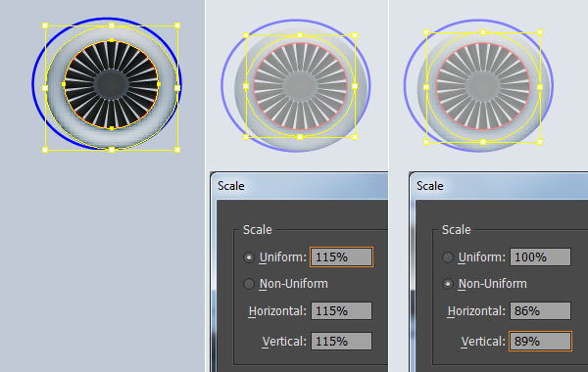The height and width of the screenshot is (372, 588).
Task: Click bottom-right bounding box handle of first turbine
Action: [177, 150]
